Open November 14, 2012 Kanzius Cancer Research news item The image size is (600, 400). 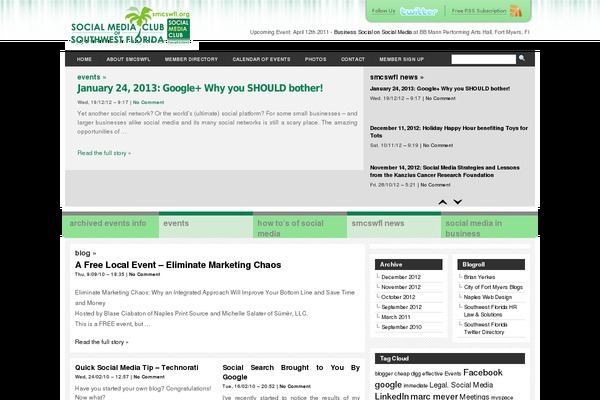tap(445, 171)
